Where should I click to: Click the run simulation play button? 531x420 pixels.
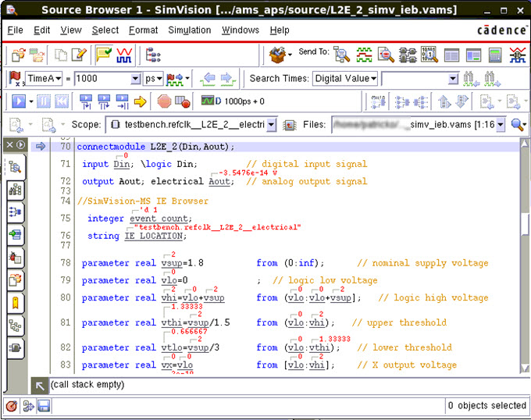pyautogui.click(x=18, y=101)
